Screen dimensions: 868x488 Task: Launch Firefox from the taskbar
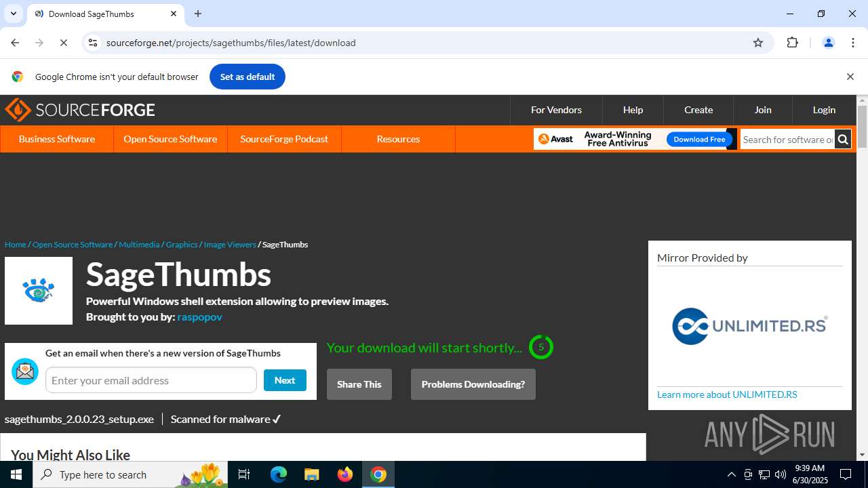click(x=345, y=474)
